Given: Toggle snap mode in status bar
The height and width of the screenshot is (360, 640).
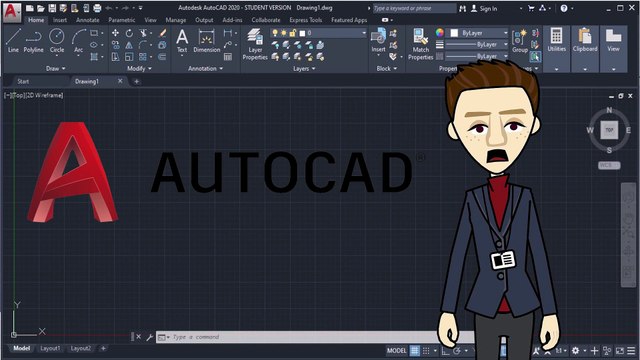Looking at the screenshot, I should (x=426, y=351).
